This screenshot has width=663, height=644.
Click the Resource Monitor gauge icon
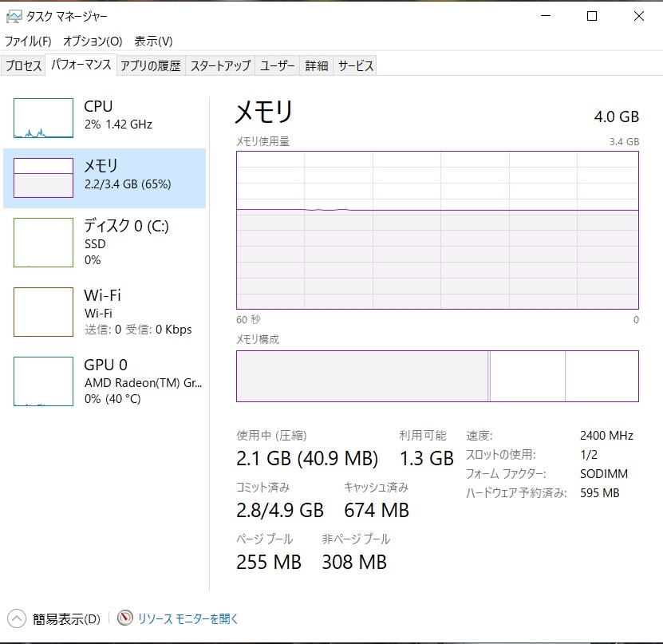coord(124,618)
